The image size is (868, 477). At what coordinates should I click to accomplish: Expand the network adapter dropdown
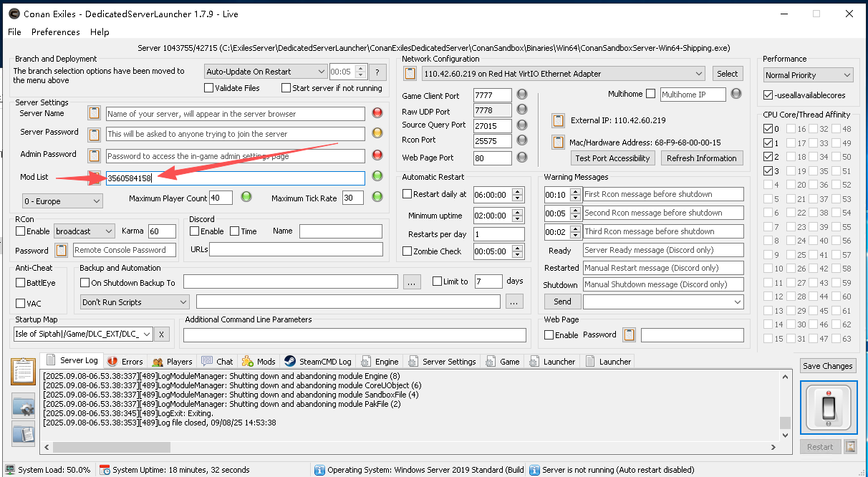[x=564, y=74]
